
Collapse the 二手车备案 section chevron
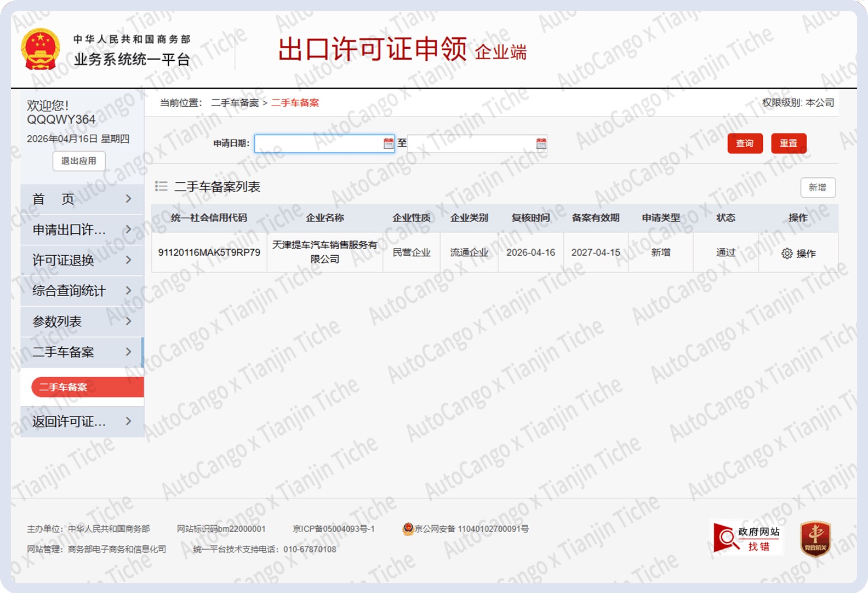[129, 352]
